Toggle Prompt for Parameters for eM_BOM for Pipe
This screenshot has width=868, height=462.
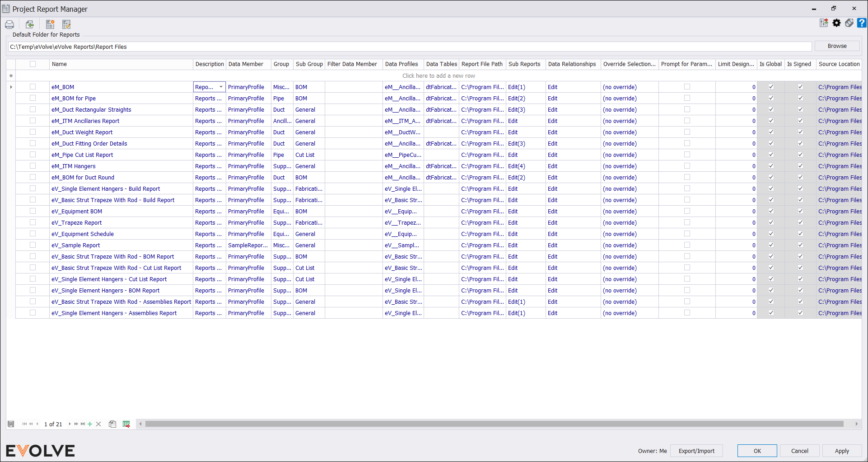tap(687, 98)
